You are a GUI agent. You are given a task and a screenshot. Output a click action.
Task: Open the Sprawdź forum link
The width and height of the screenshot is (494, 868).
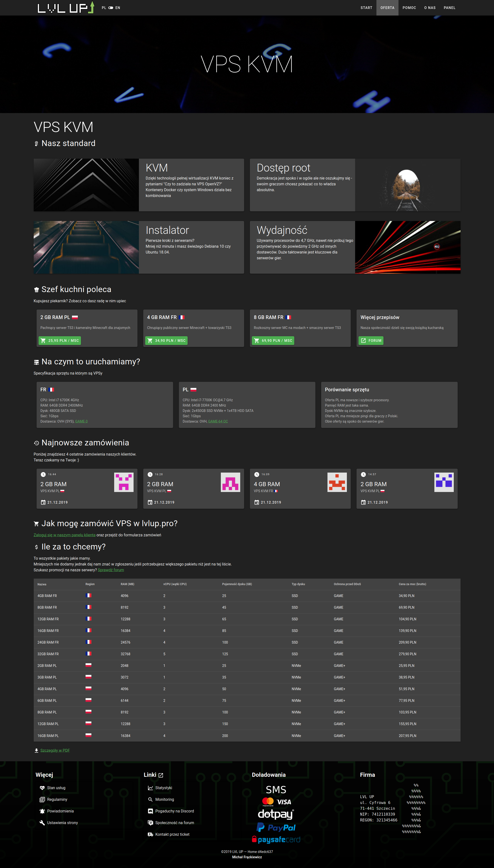pyautogui.click(x=111, y=570)
